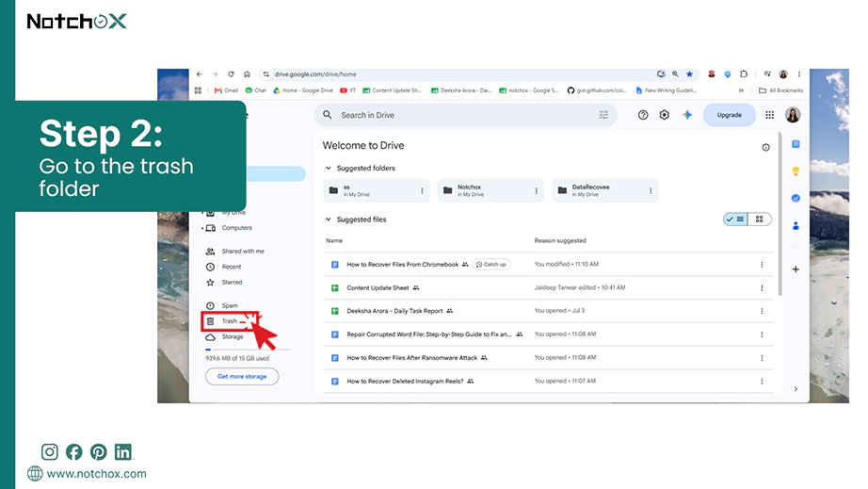Image resolution: width=868 pixels, height=489 pixels.
Task: Open the Trash folder in sidebar
Action: pyautogui.click(x=229, y=321)
